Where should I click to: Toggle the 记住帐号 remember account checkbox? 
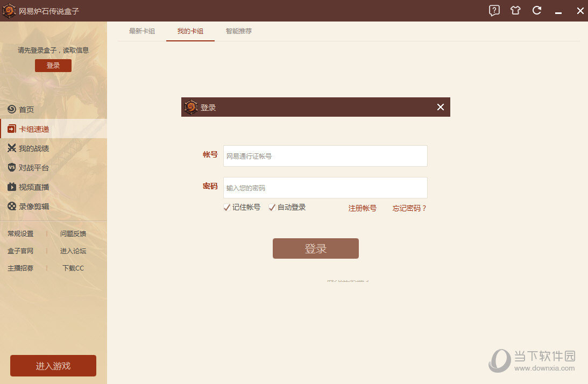coord(226,207)
